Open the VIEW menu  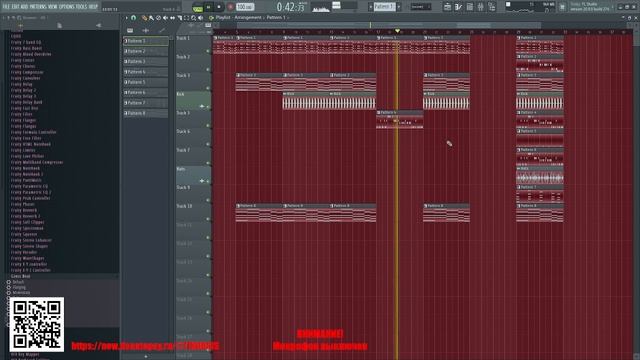[53, 7]
